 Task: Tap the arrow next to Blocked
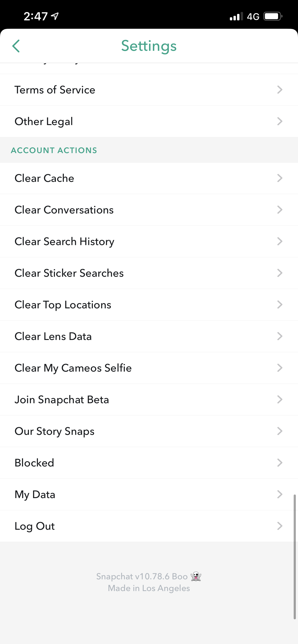(280, 463)
